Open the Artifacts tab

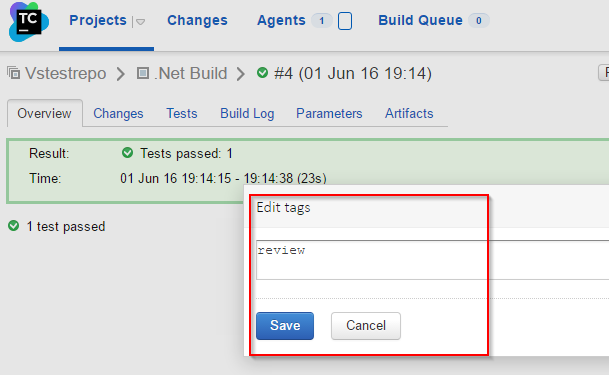(x=409, y=113)
